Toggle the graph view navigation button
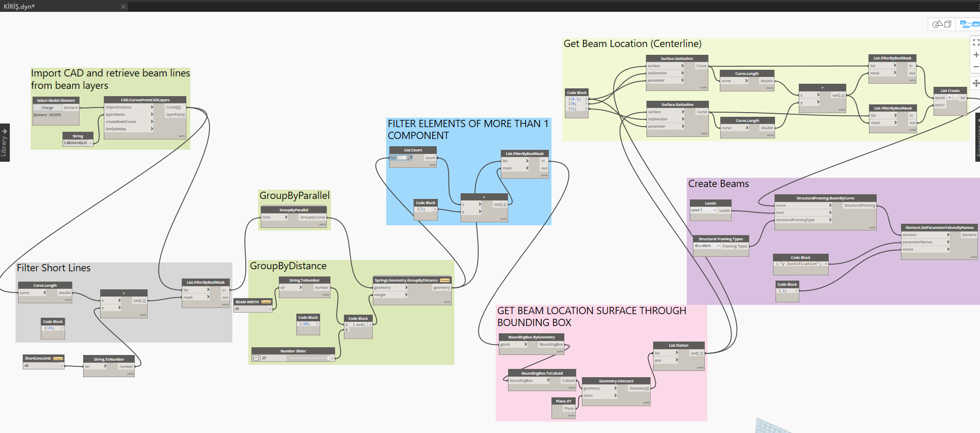This screenshot has width=980, height=433. [x=968, y=24]
